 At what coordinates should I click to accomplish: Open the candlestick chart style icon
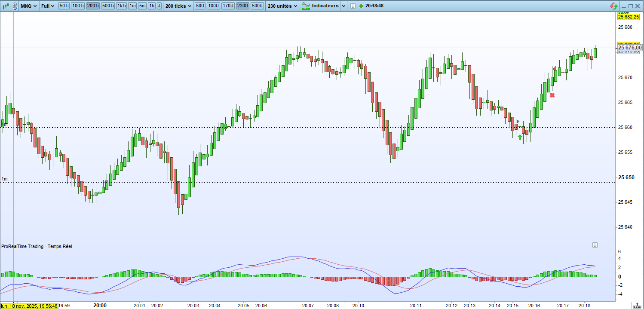(6, 6)
